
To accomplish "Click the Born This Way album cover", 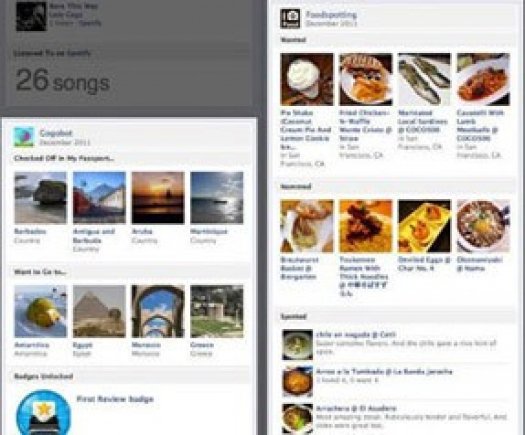I will [31, 16].
